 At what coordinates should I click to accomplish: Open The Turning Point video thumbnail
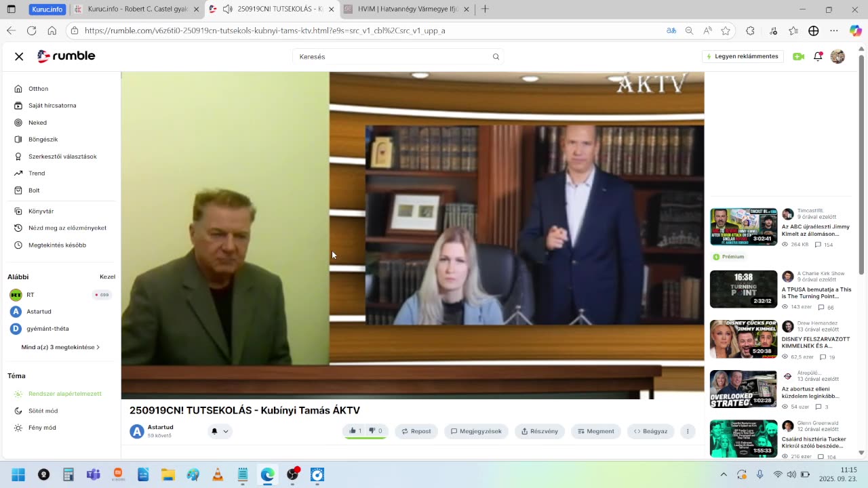(744, 289)
